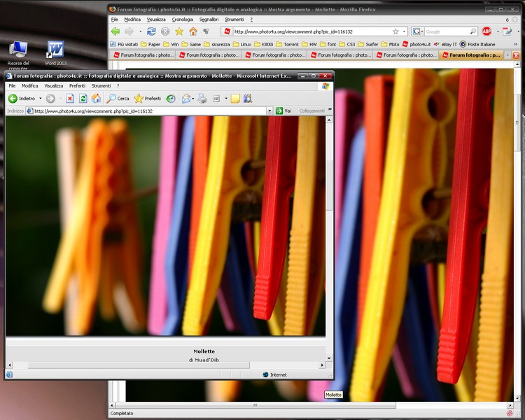This screenshot has height=420, width=525.
Task: Open the Torrent bookmark folder in Firefox
Action: point(288,44)
